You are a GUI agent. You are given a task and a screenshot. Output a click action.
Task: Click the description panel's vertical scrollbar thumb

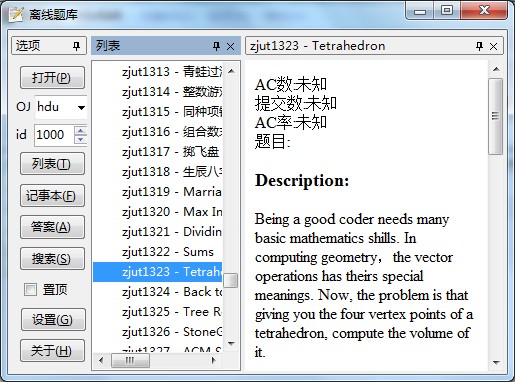click(x=496, y=116)
